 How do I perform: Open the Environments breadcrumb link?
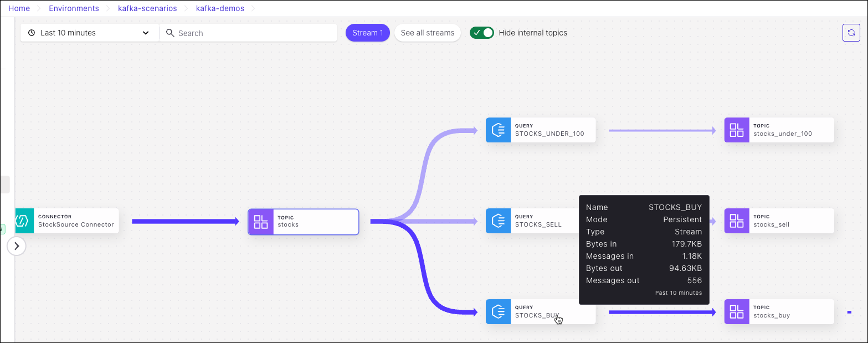tap(74, 8)
